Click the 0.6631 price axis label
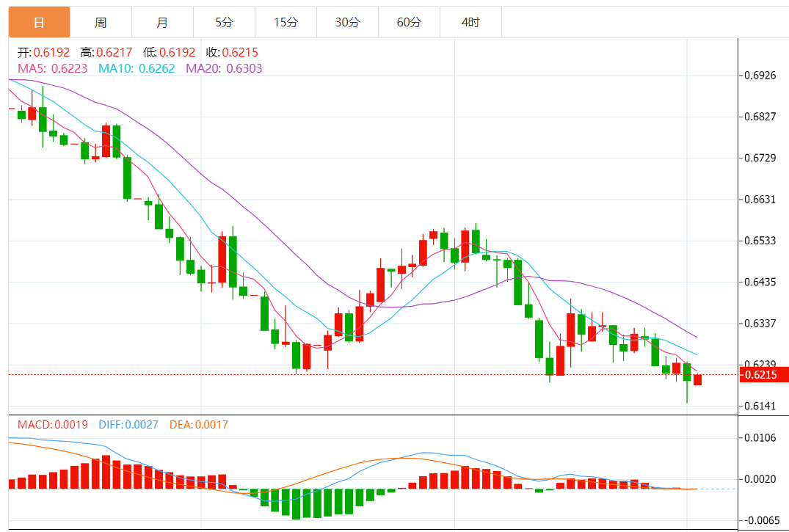 [x=760, y=200]
